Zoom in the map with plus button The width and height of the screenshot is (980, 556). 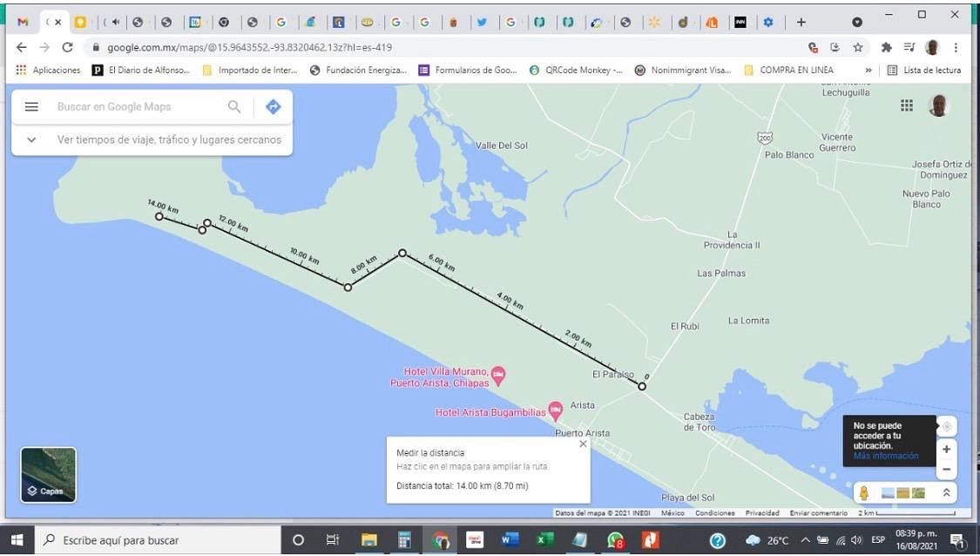[946, 450]
